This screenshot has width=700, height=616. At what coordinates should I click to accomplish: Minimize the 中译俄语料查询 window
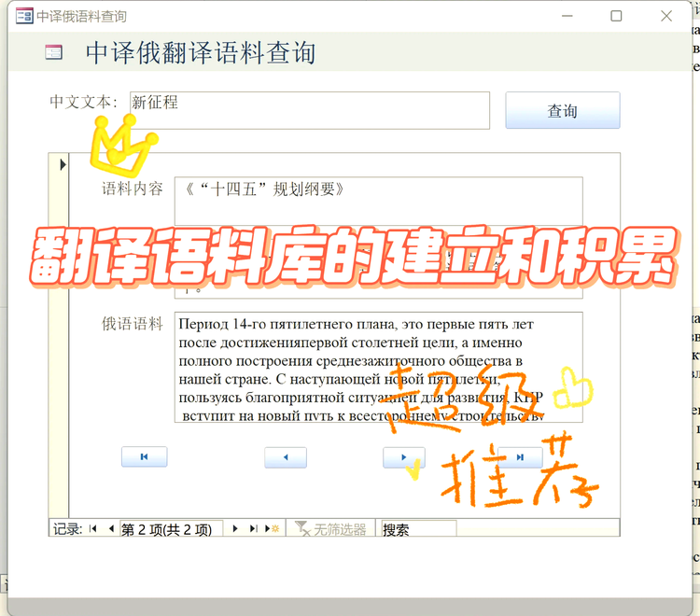567,16
